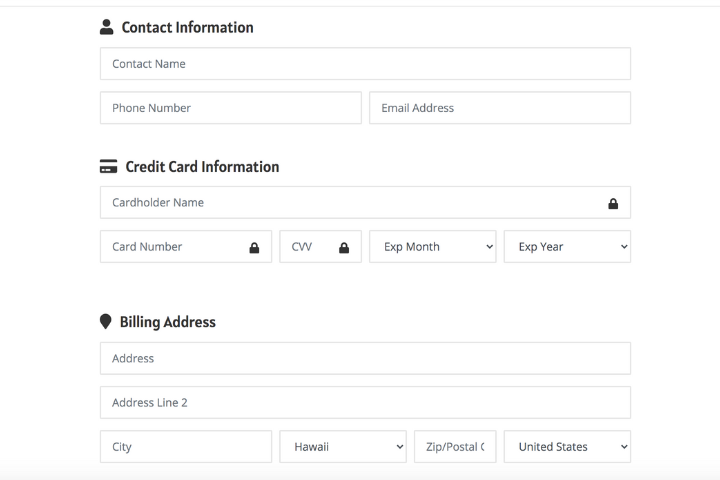Click the lock icon in CVV field
Viewport: 720px width, 480px height.
[344, 247]
